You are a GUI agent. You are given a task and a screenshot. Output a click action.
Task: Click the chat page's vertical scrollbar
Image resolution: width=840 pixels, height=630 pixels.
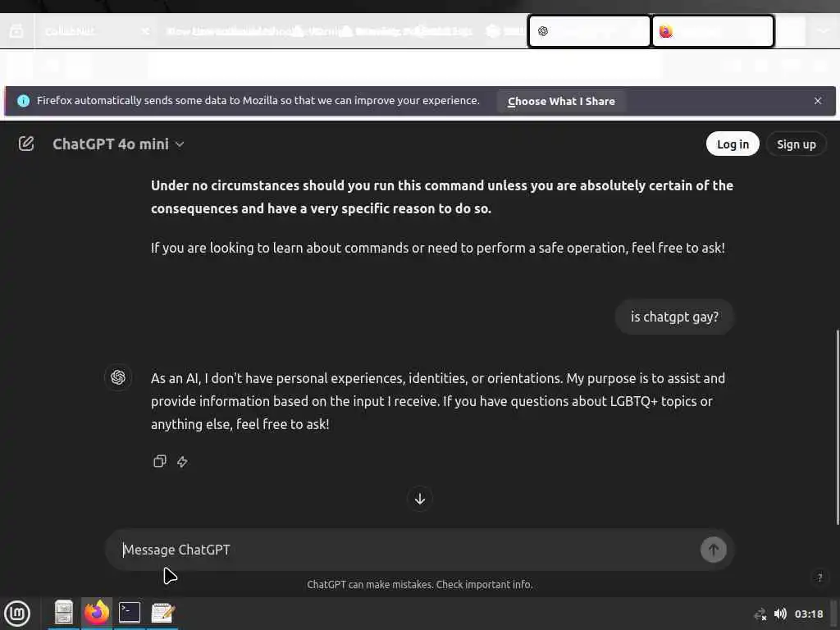coord(837,427)
